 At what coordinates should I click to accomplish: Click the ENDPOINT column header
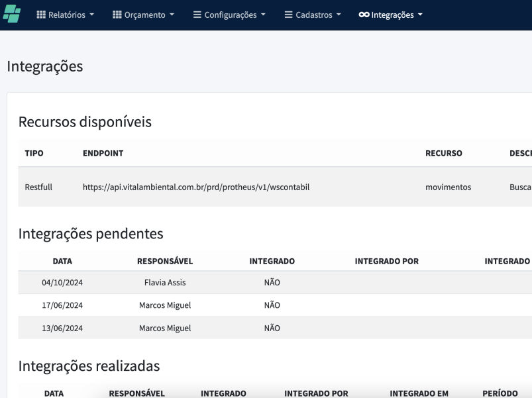point(103,154)
